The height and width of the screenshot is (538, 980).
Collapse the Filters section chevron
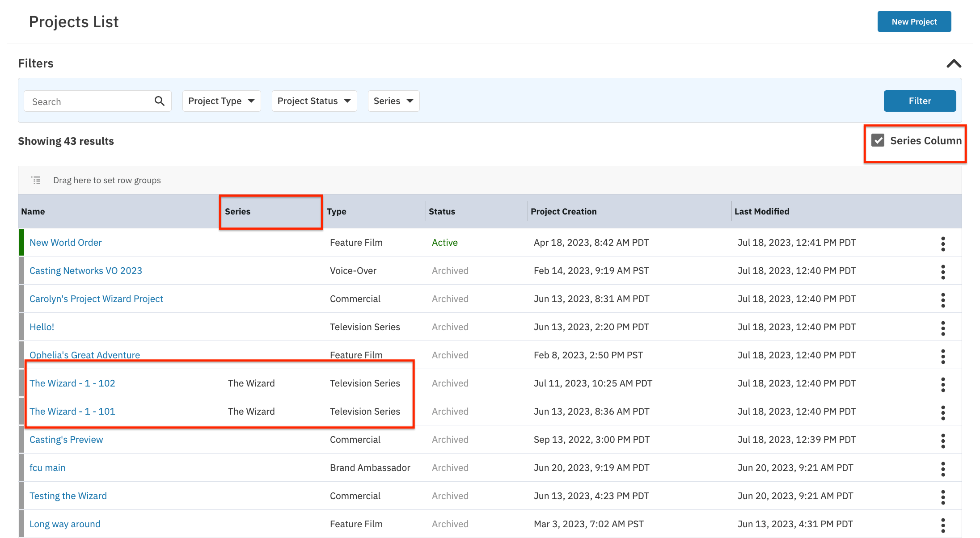[x=954, y=63]
